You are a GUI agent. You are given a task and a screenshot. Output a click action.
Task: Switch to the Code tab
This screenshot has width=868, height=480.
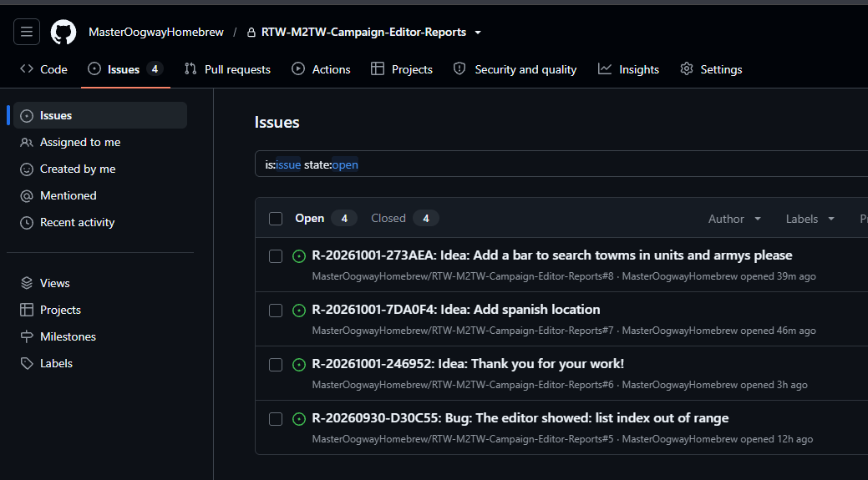click(43, 69)
